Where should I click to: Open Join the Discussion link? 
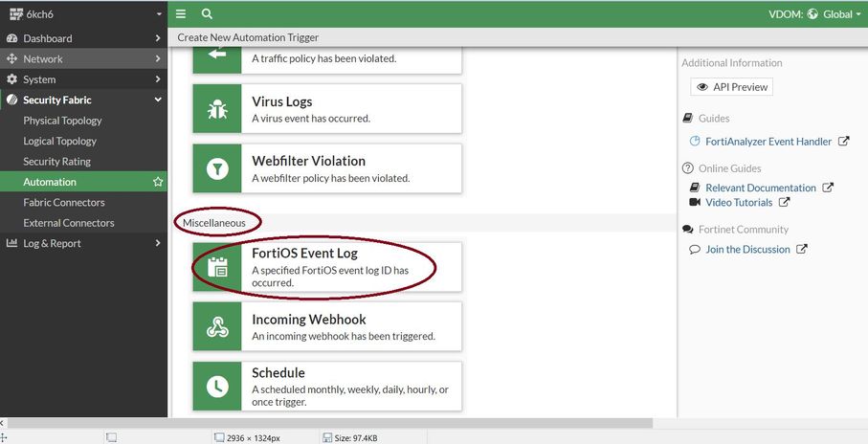pos(747,249)
